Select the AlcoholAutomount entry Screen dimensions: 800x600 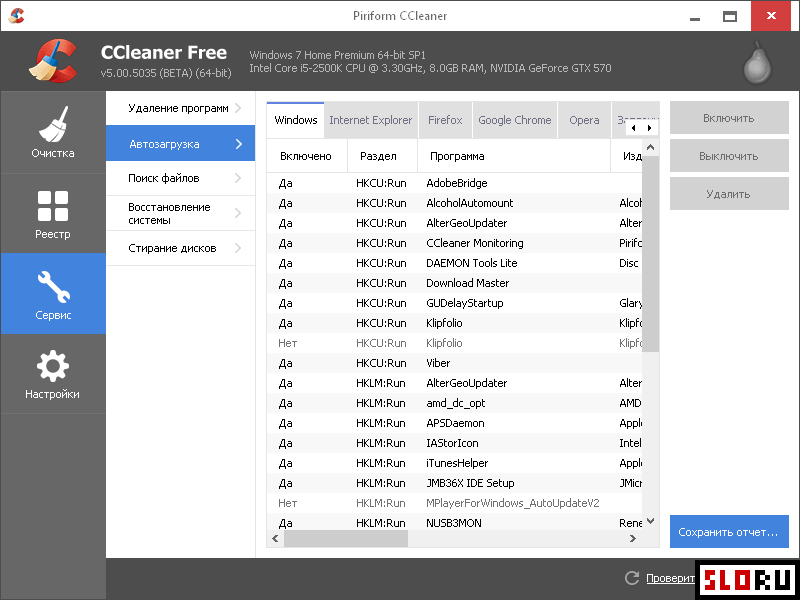pos(455,203)
